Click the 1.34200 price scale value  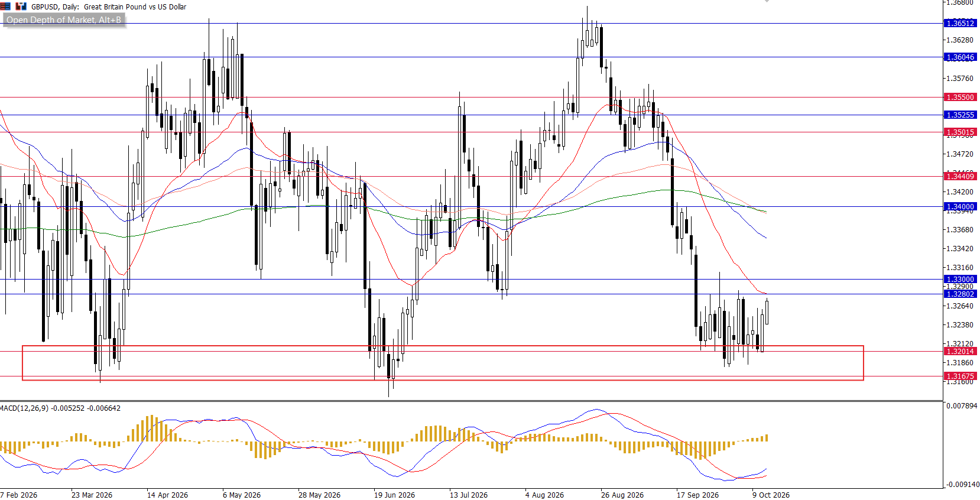[960, 192]
